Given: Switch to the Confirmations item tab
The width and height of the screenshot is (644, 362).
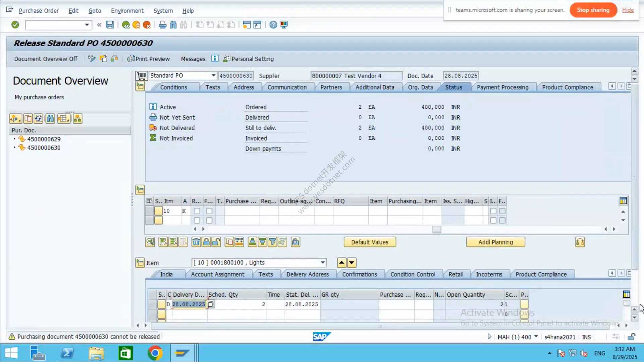Looking at the screenshot, I should (x=360, y=274).
